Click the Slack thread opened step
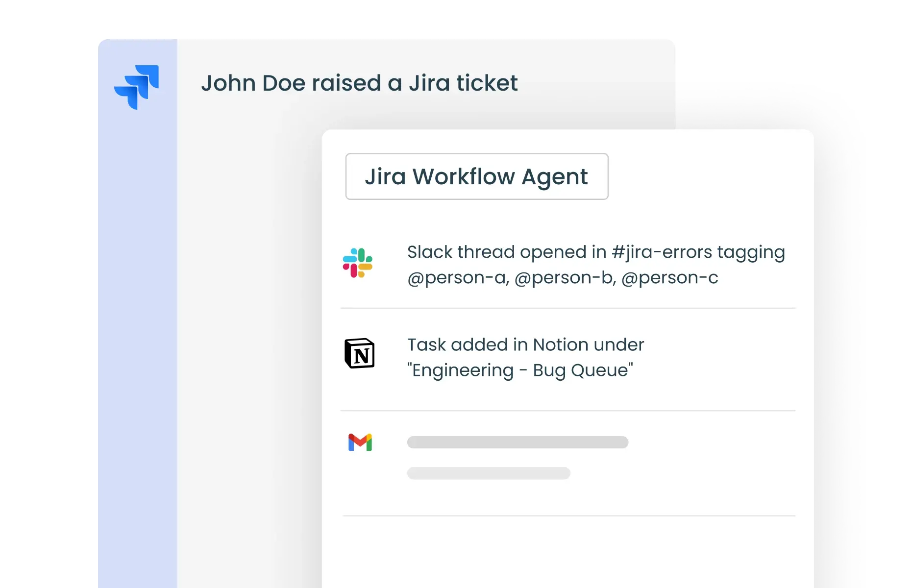 (595, 265)
